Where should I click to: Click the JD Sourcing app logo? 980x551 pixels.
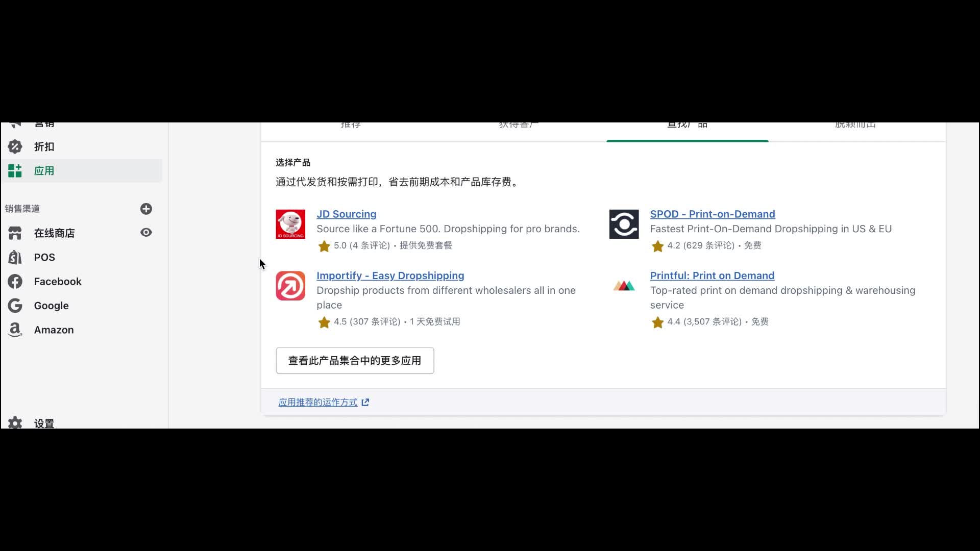pyautogui.click(x=290, y=224)
